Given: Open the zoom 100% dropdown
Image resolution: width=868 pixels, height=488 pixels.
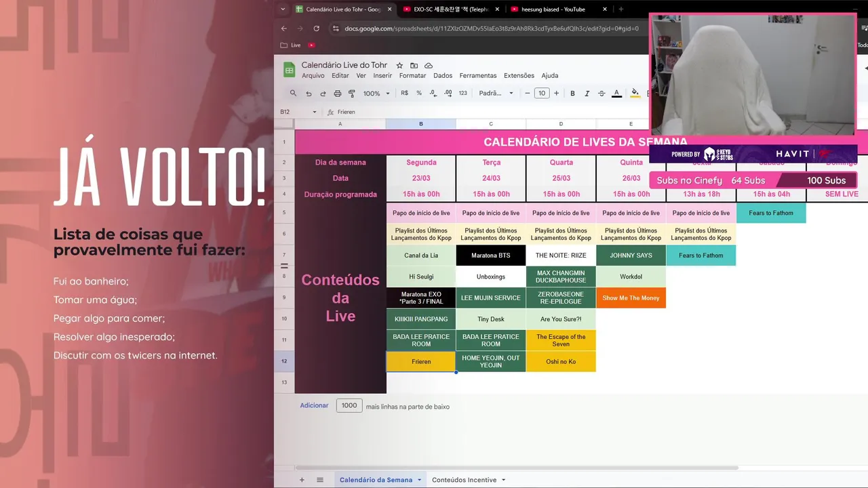Looking at the screenshot, I should point(376,94).
